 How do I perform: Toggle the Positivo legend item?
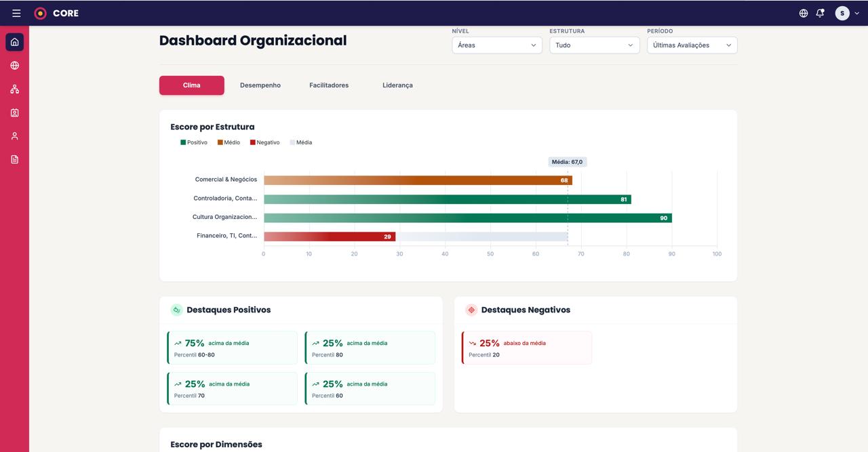(x=194, y=142)
